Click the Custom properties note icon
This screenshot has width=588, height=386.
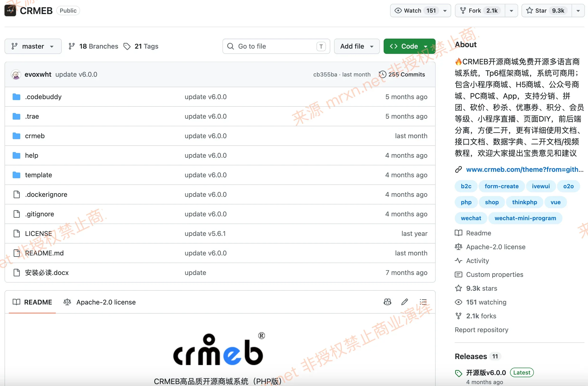pos(459,274)
